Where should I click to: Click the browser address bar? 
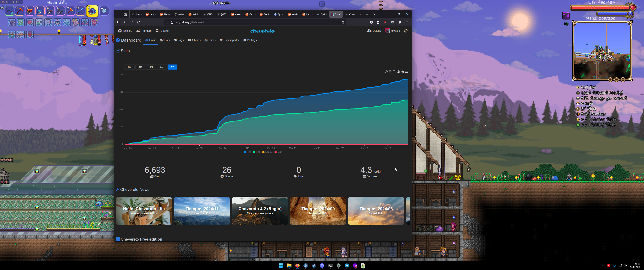click(x=255, y=22)
